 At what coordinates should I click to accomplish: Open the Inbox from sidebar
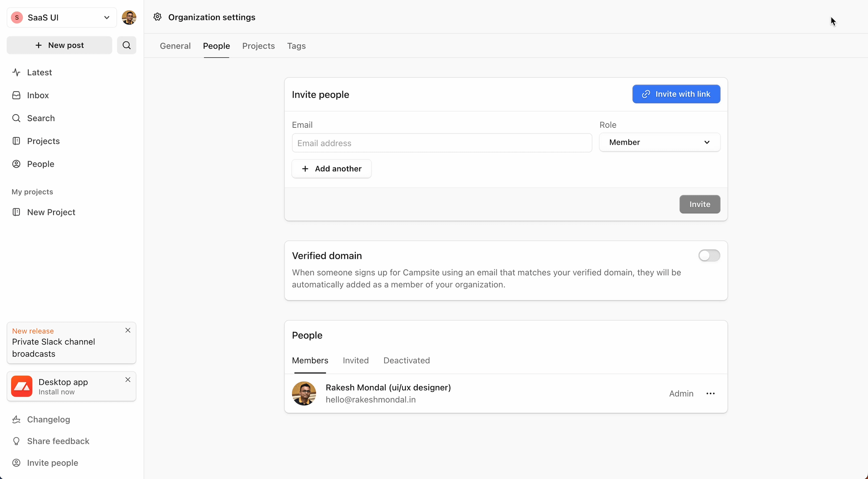(38, 95)
